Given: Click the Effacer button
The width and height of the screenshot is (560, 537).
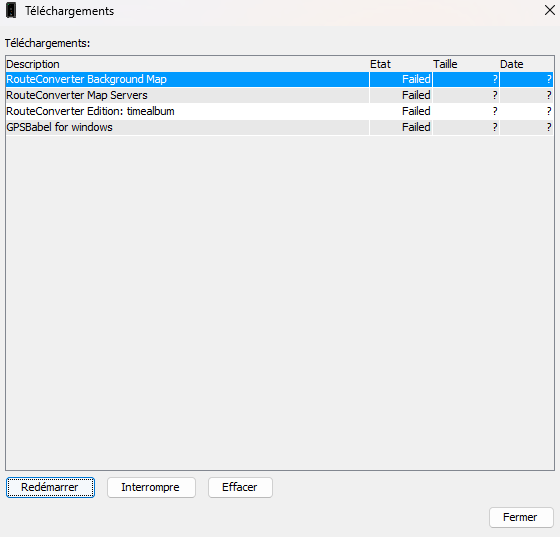Looking at the screenshot, I should tap(240, 487).
